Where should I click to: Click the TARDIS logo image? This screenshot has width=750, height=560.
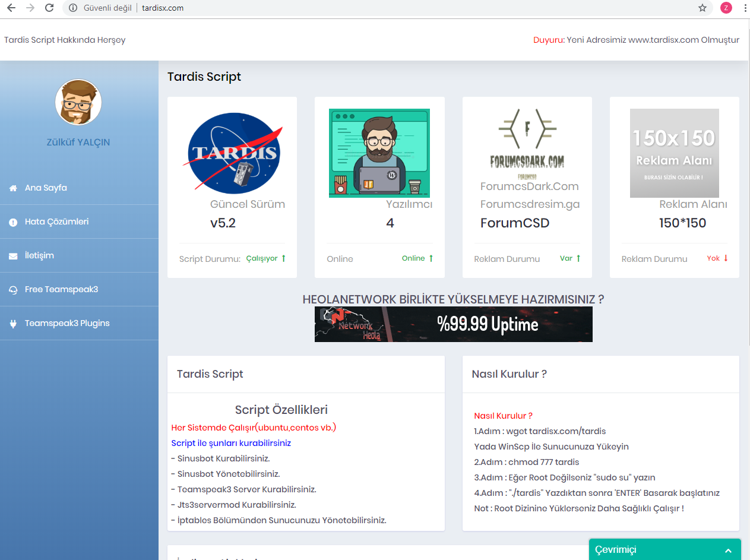pos(232,153)
